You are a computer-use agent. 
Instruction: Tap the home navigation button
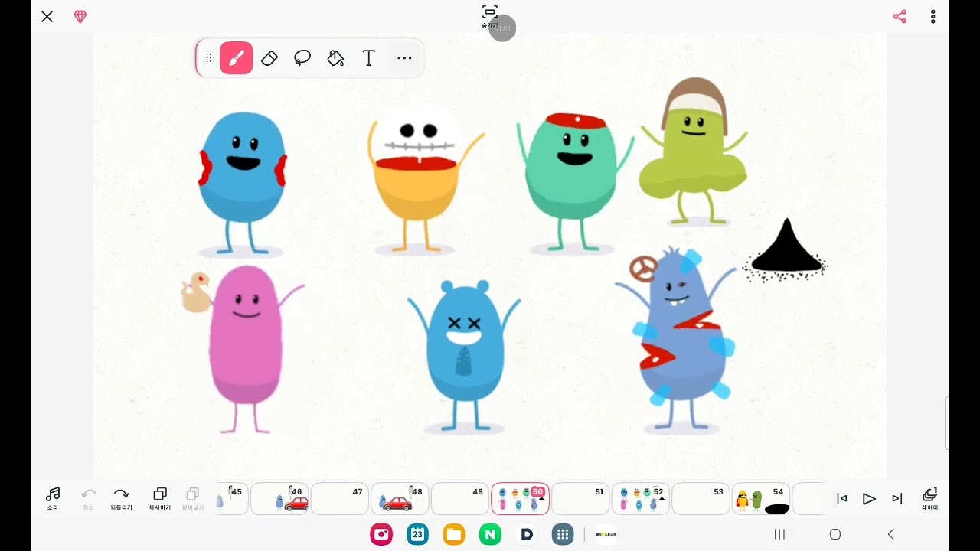tap(835, 534)
